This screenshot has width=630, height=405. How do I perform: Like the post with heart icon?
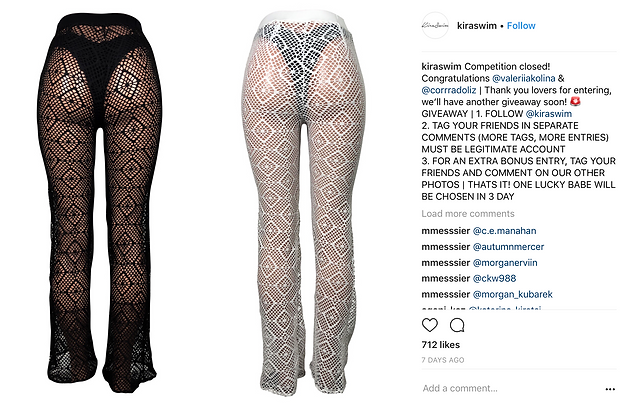click(x=430, y=325)
